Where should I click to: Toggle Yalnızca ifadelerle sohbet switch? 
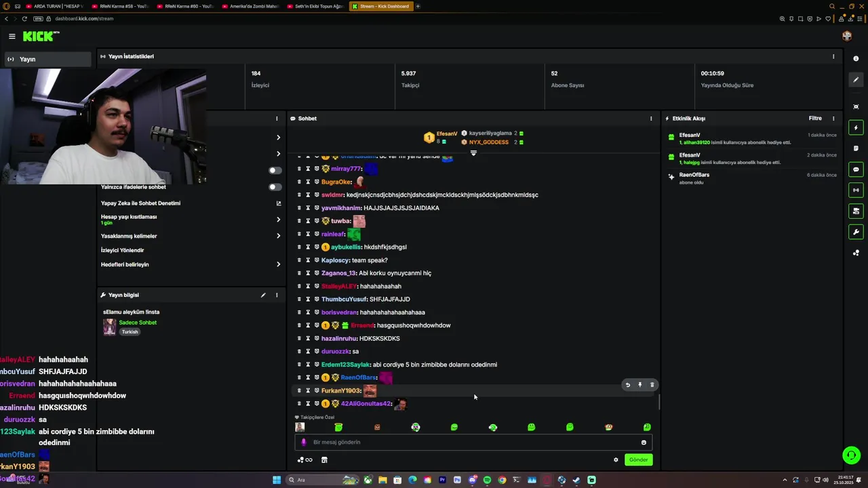(275, 187)
